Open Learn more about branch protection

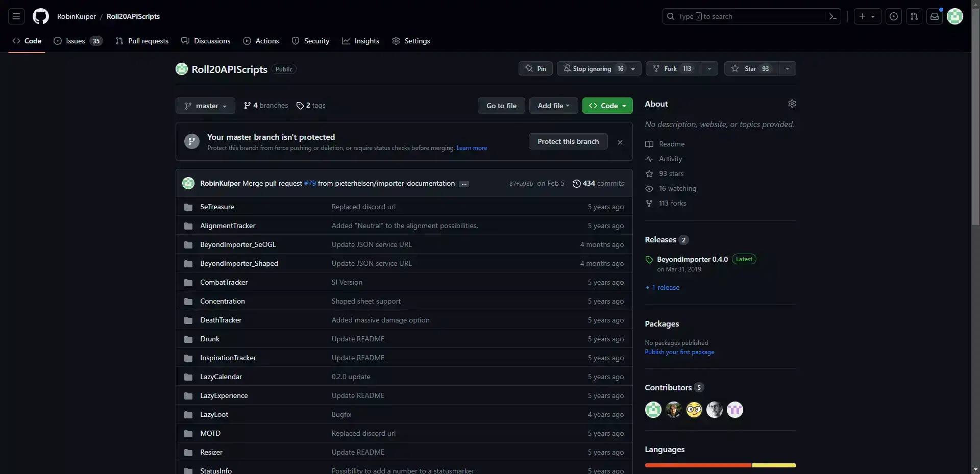[472, 148]
